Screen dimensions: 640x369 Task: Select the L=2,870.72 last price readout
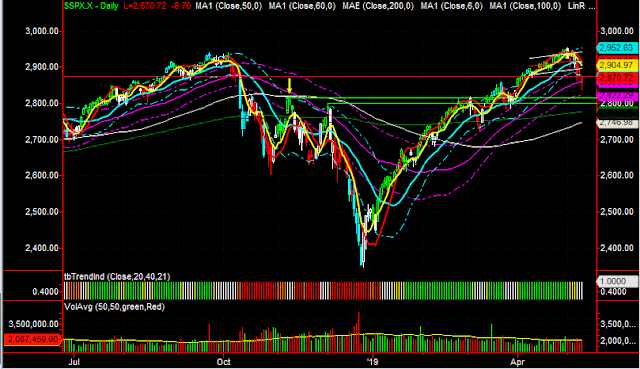click(145, 6)
